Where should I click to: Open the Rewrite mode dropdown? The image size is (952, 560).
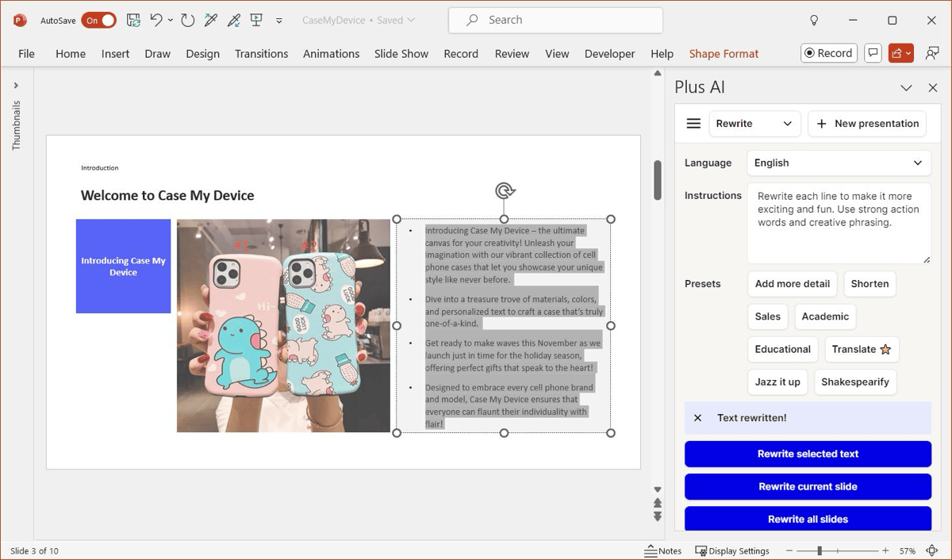754,124
